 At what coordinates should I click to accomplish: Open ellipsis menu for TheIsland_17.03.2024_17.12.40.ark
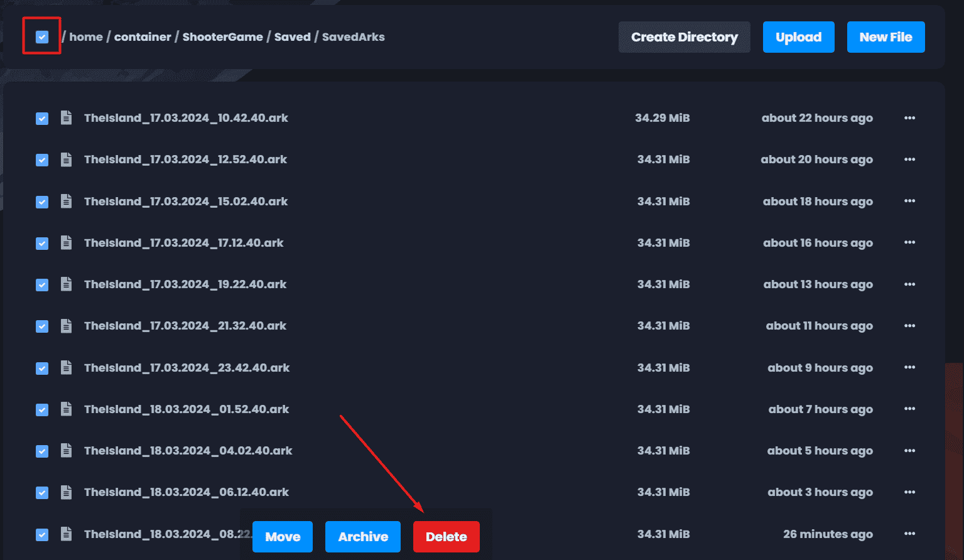(x=909, y=243)
